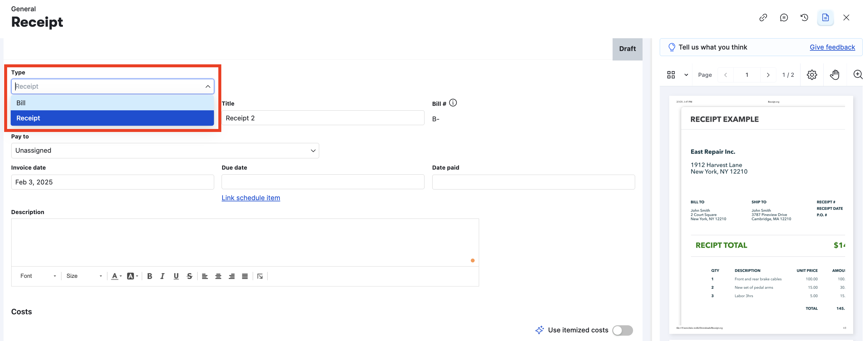
Task: Select the pan hand tool
Action: (x=834, y=75)
